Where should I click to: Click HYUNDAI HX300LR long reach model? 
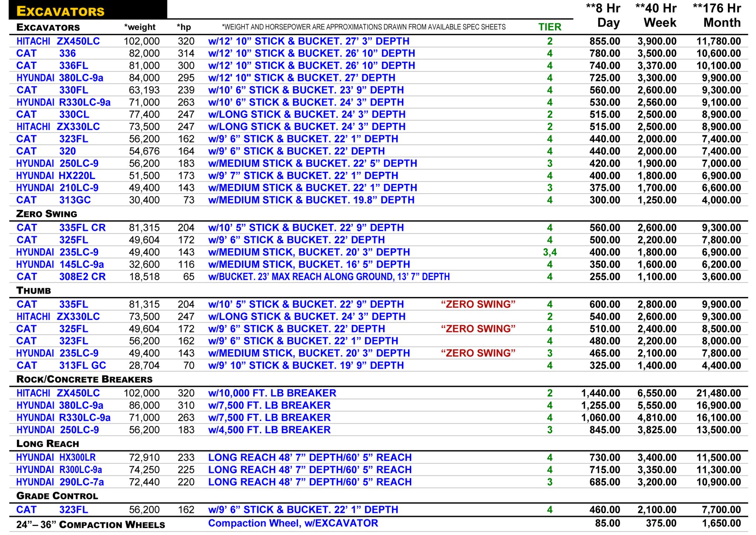click(56, 457)
